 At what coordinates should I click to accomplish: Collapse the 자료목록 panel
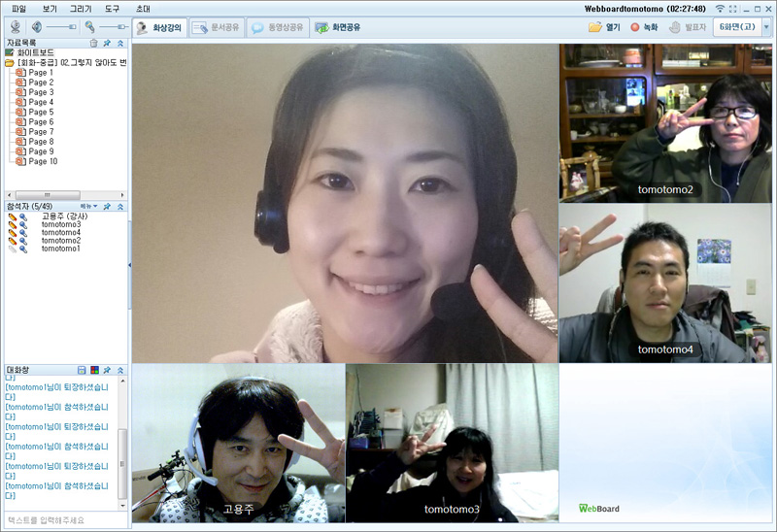coord(120,44)
